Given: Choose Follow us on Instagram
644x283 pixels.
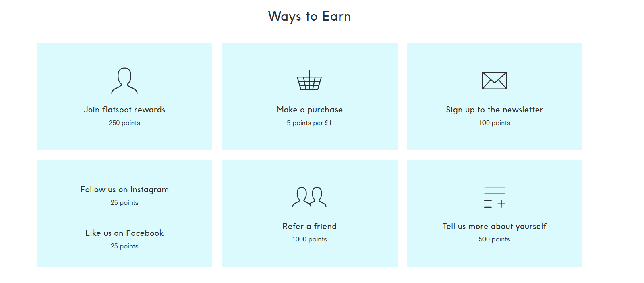Looking at the screenshot, I should click(x=124, y=190).
